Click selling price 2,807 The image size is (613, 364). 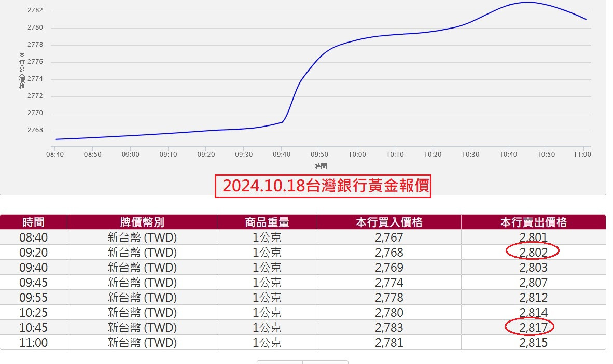tap(534, 282)
